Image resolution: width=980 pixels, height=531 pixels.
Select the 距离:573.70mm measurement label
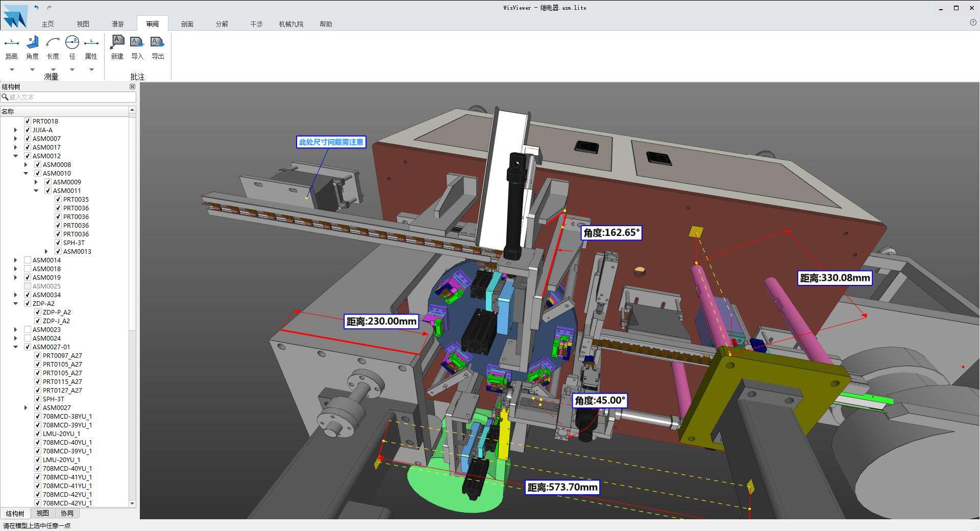click(x=562, y=487)
